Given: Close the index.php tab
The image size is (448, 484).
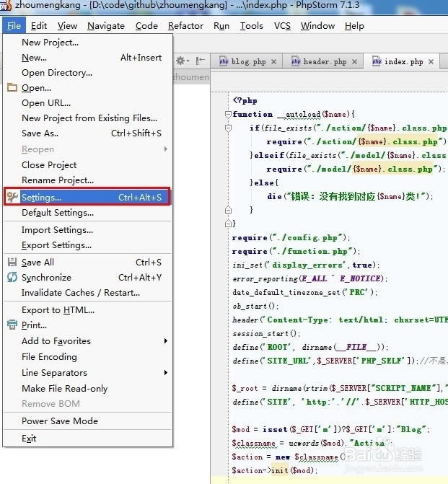Looking at the screenshot, I should tap(431, 62).
